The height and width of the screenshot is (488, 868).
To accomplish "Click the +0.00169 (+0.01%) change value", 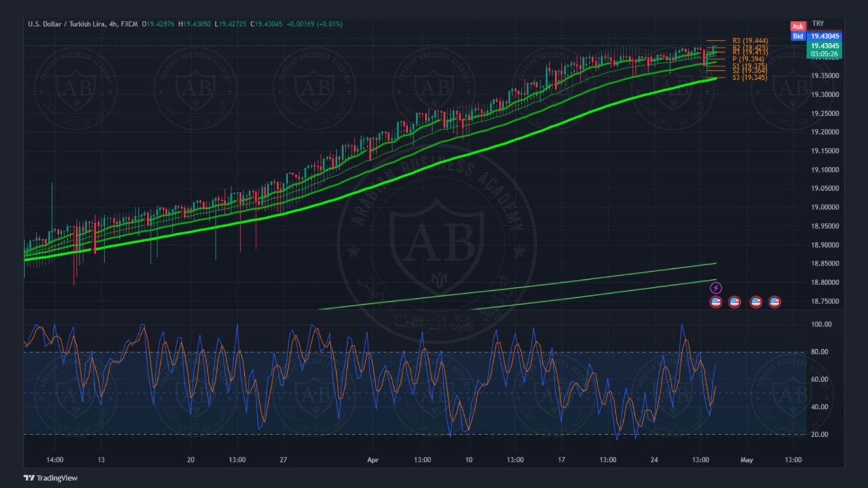I will pyautogui.click(x=314, y=24).
